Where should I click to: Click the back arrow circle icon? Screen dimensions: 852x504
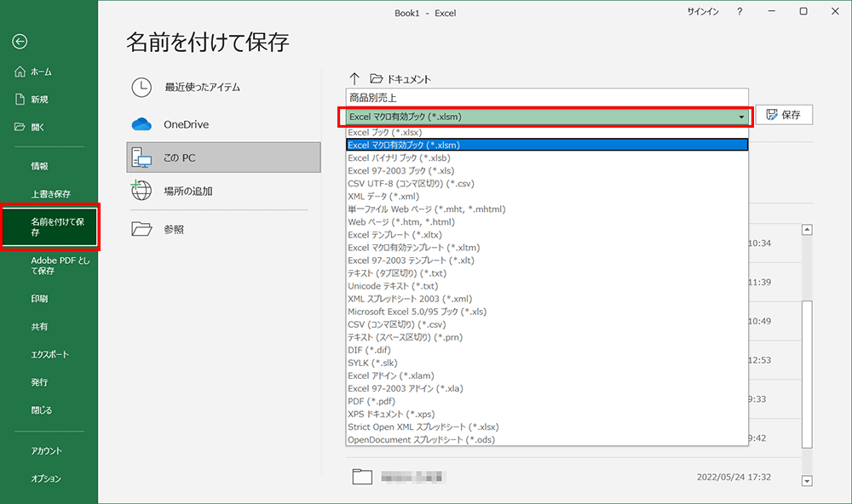pyautogui.click(x=20, y=41)
